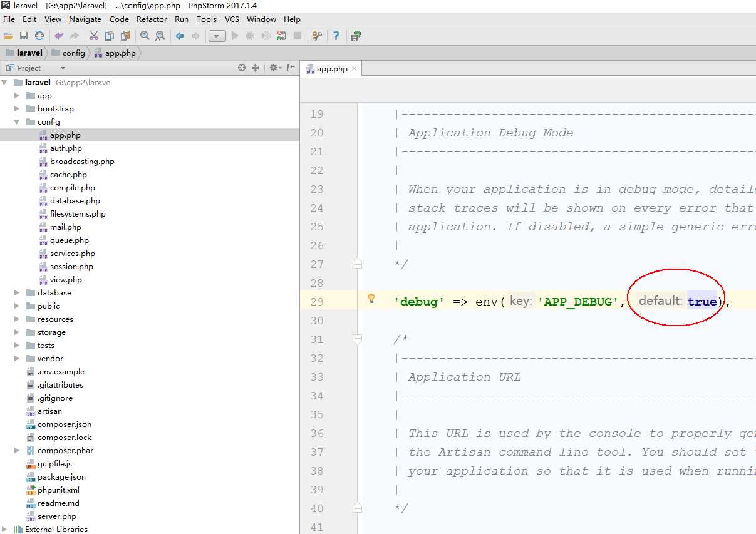
Task: Open the Navigate menu
Action: 85,19
